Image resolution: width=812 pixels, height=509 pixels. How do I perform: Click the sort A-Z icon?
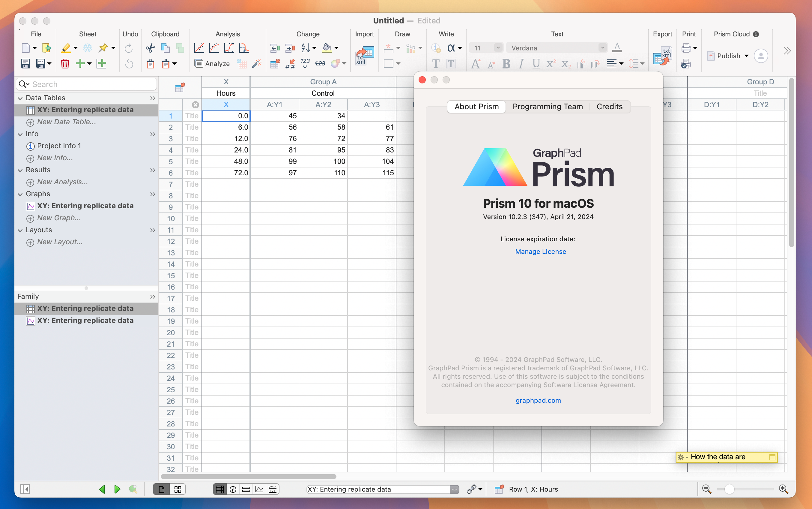(x=305, y=48)
